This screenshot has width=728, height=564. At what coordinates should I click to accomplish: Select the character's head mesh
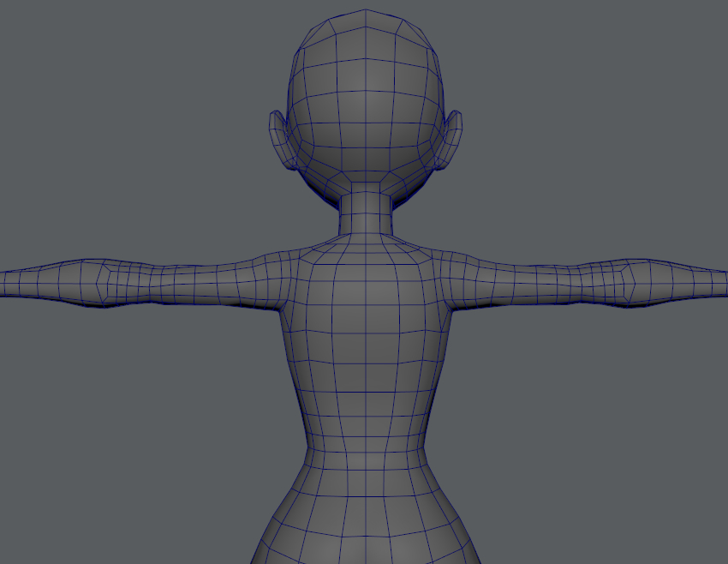(368, 103)
